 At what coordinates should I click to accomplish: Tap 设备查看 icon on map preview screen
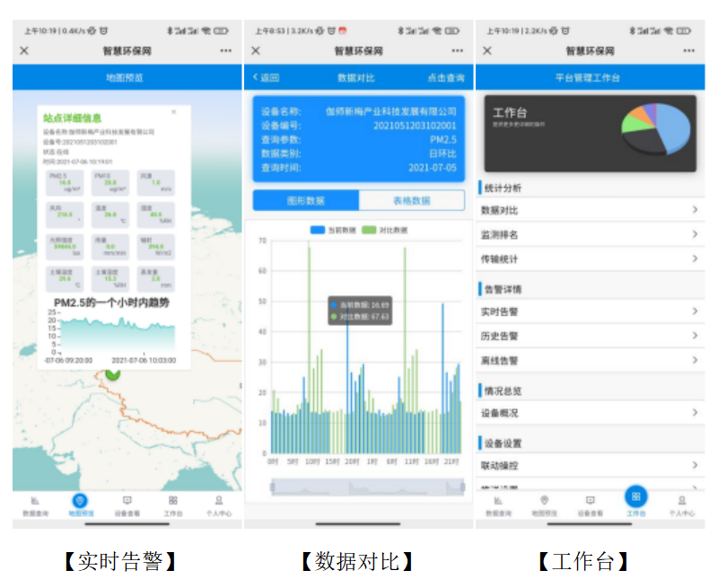coord(127,505)
